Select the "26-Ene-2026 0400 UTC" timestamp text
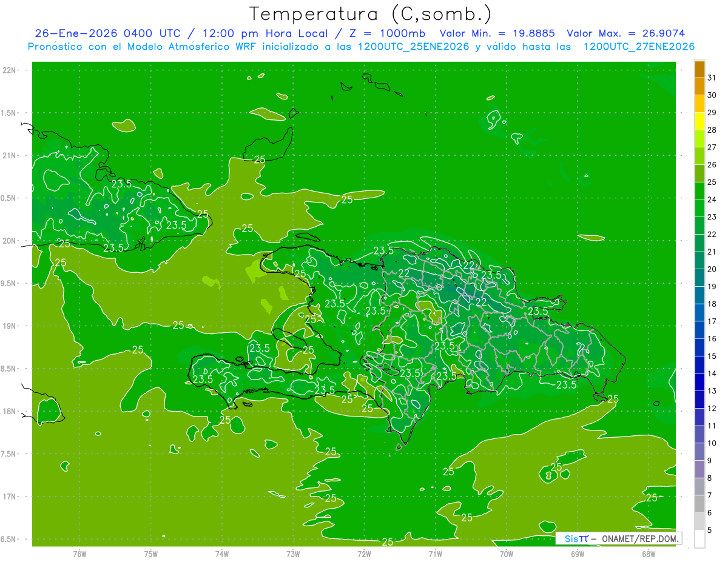 click(107, 34)
